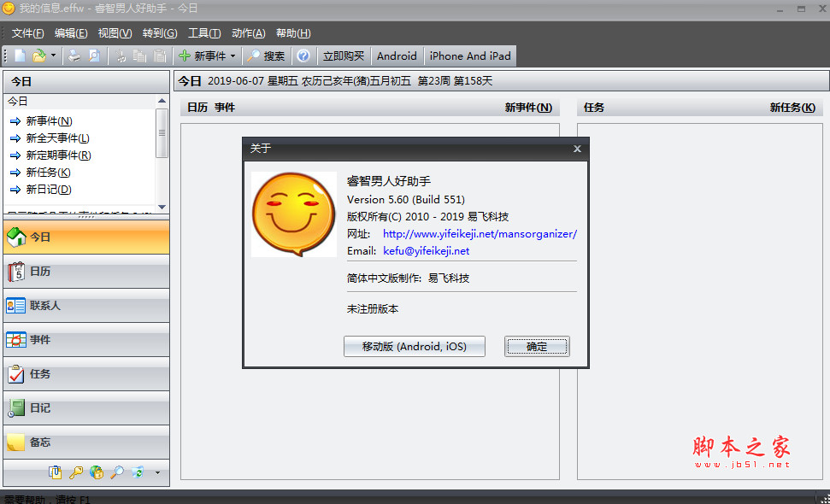Click the app smiley icon in title bar

coord(9,8)
